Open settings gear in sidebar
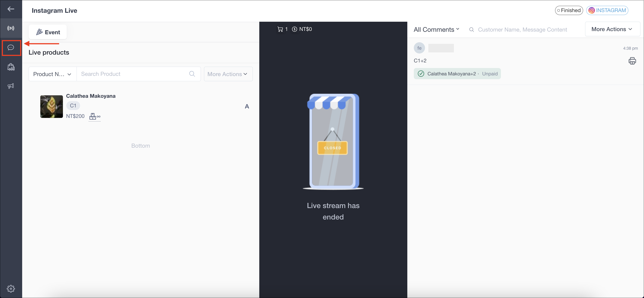This screenshot has height=298, width=644. (11, 289)
